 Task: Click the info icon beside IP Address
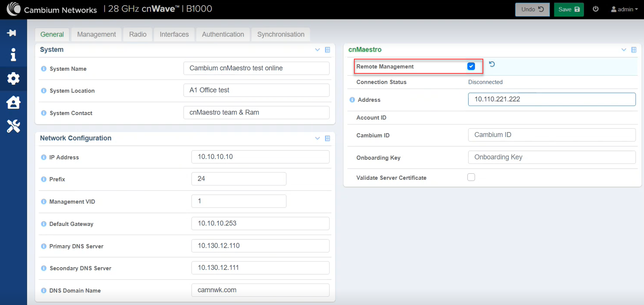(43, 157)
